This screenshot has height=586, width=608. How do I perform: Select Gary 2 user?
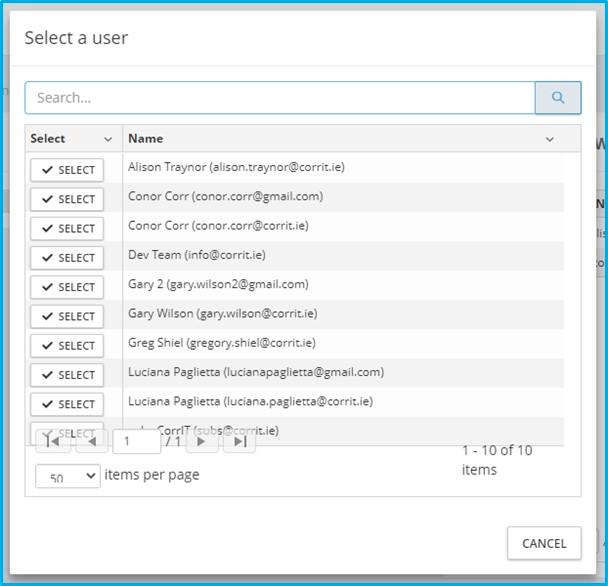coord(67,287)
